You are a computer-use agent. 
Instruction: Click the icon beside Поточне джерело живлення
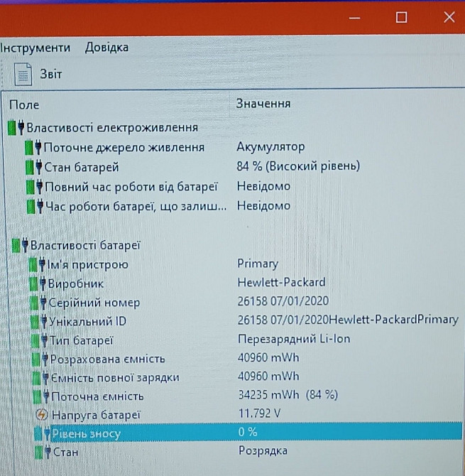33,148
